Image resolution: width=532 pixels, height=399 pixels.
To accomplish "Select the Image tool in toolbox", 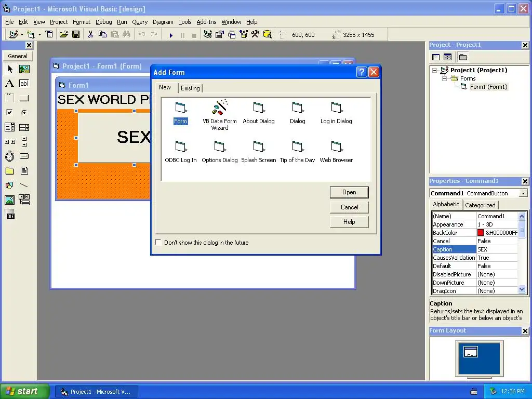I will [x=10, y=200].
